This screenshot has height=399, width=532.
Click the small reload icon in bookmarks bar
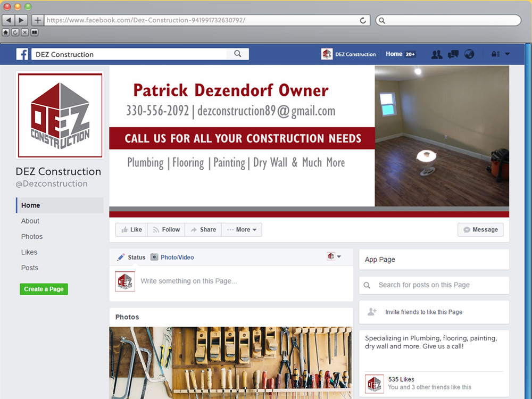tap(15, 32)
